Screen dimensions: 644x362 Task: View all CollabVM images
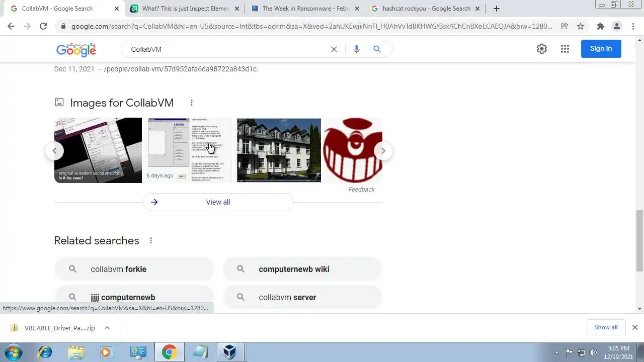click(218, 202)
